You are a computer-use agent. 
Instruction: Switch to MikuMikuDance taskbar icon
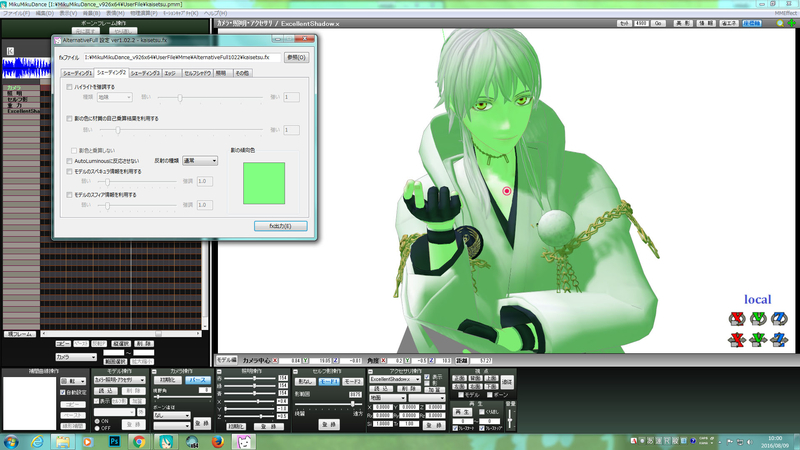coord(165,441)
